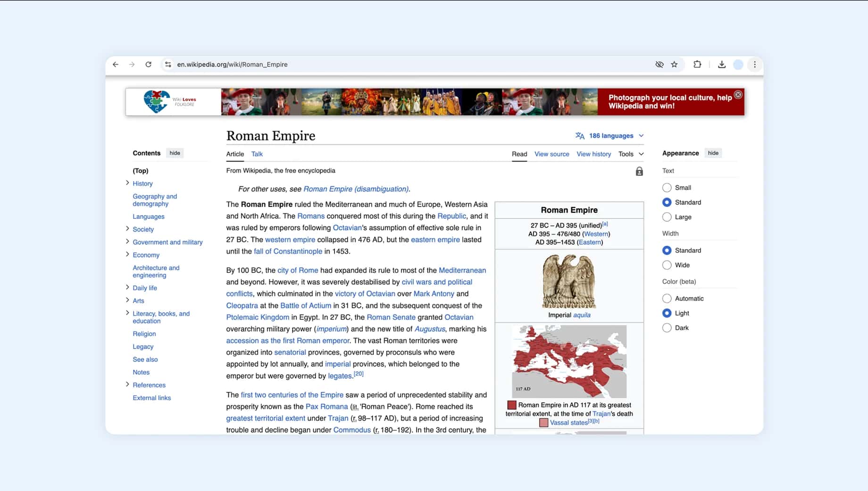Jump to Religion in contents
868x491 pixels.
144,334
